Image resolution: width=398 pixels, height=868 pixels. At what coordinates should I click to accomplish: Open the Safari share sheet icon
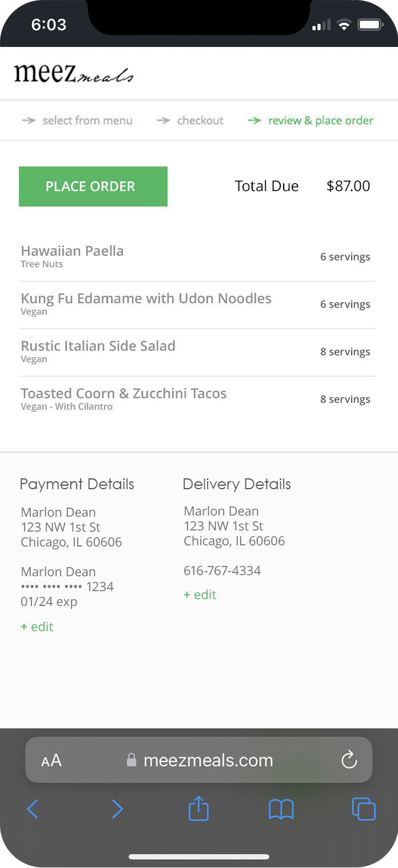[198, 809]
